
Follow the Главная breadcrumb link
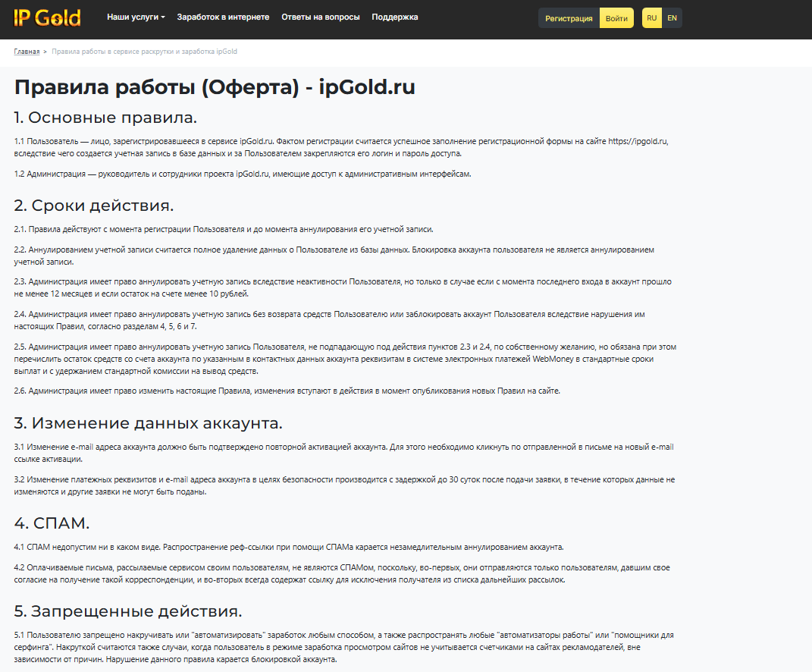tap(27, 52)
